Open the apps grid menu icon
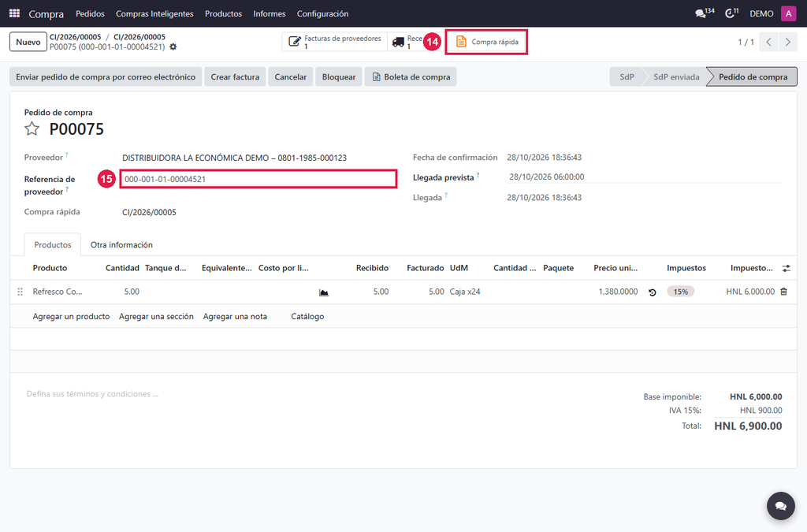This screenshot has height=532, width=807. point(14,13)
